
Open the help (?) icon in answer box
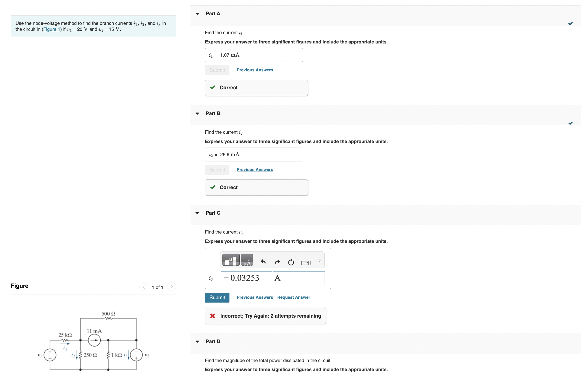319,262
